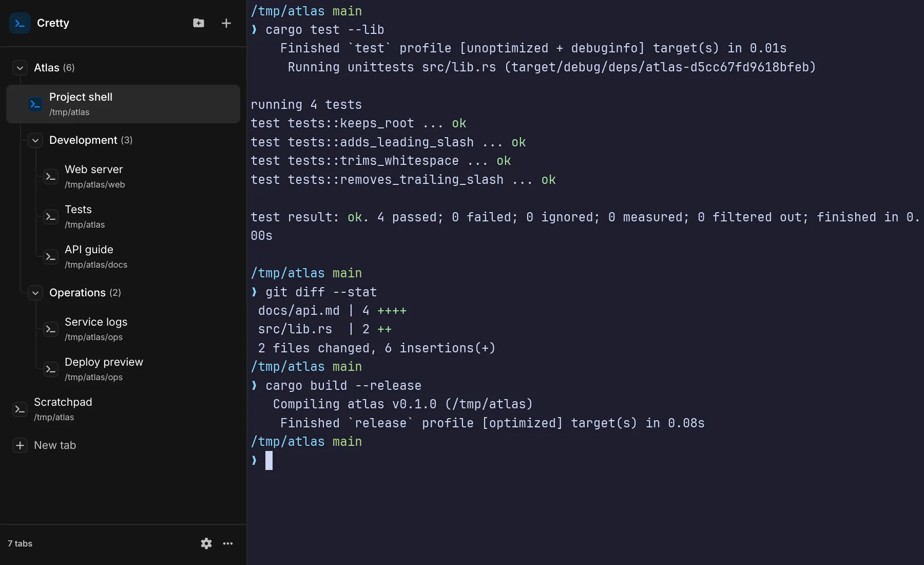Click the Cretty app logo icon
Image resolution: width=924 pixels, height=565 pixels.
click(x=20, y=23)
